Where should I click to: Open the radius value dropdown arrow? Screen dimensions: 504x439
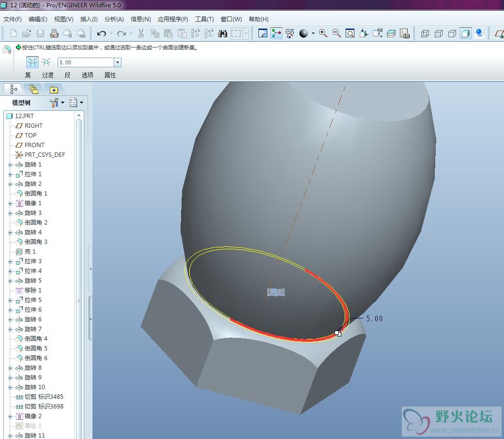(x=118, y=62)
